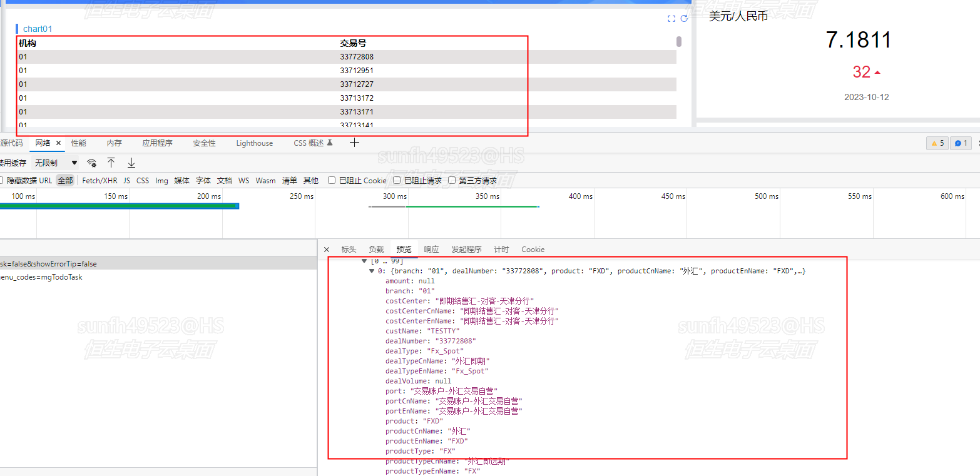Enable the 已阻止请求 checkbox
The height and width of the screenshot is (476, 980).
coord(397,180)
